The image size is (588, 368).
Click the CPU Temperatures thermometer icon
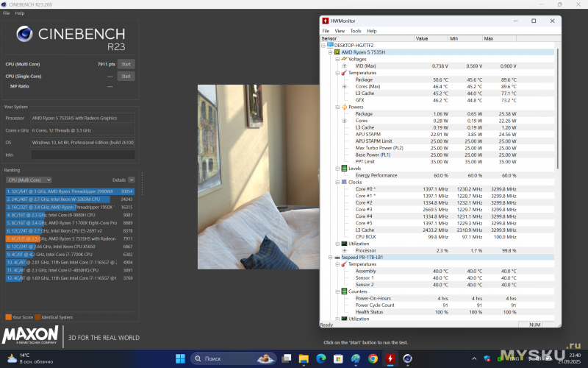pos(344,73)
